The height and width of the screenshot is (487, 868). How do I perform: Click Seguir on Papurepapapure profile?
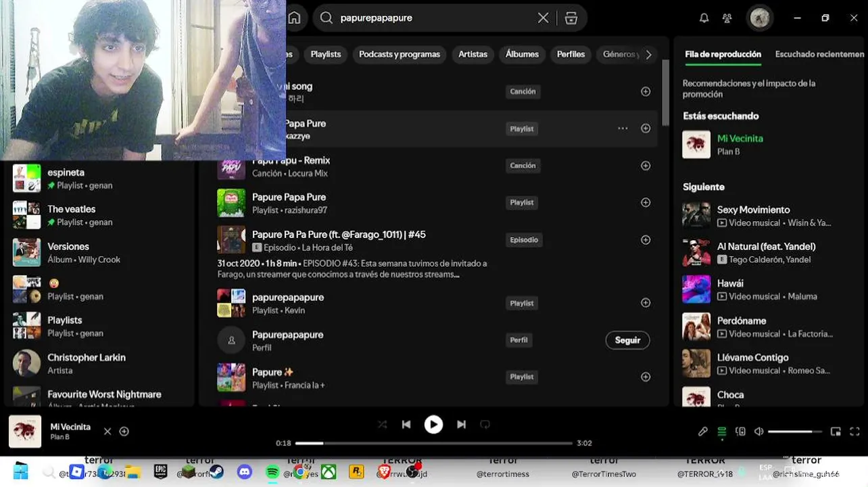pyautogui.click(x=627, y=340)
